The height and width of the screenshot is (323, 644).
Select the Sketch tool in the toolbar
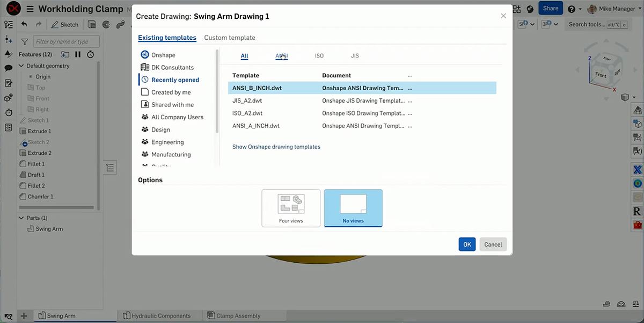(x=64, y=24)
